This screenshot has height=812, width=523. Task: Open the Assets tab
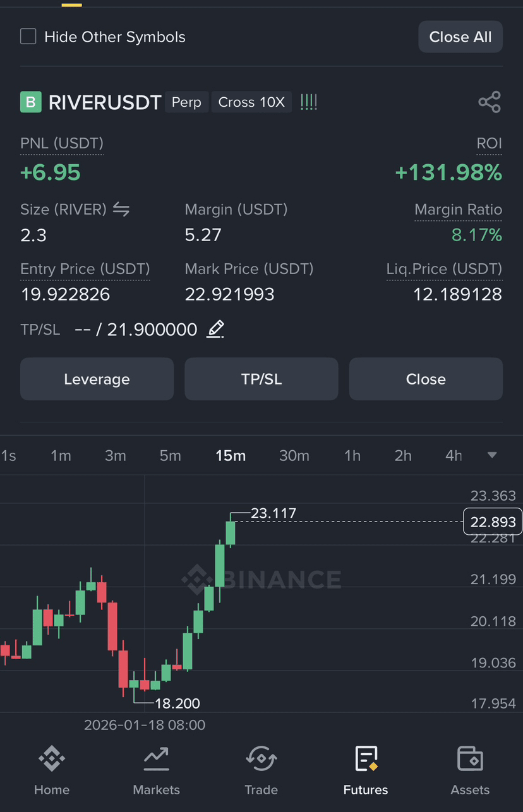tap(470, 771)
